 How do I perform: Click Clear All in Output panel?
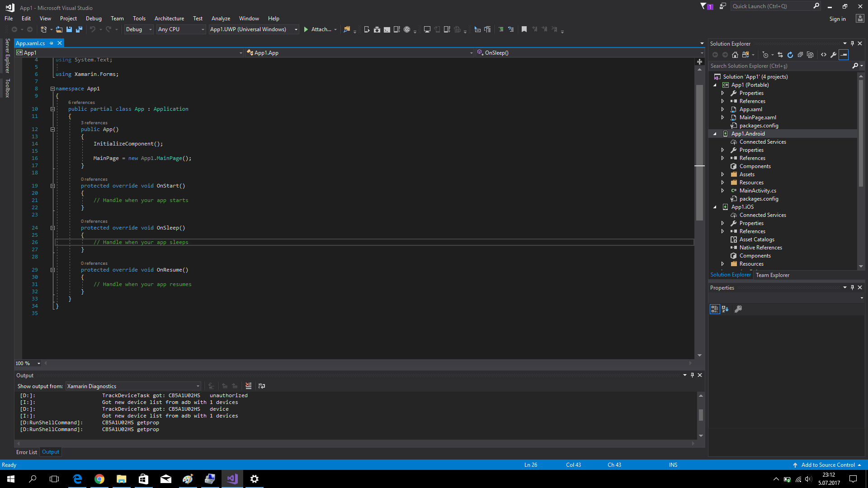click(x=248, y=386)
